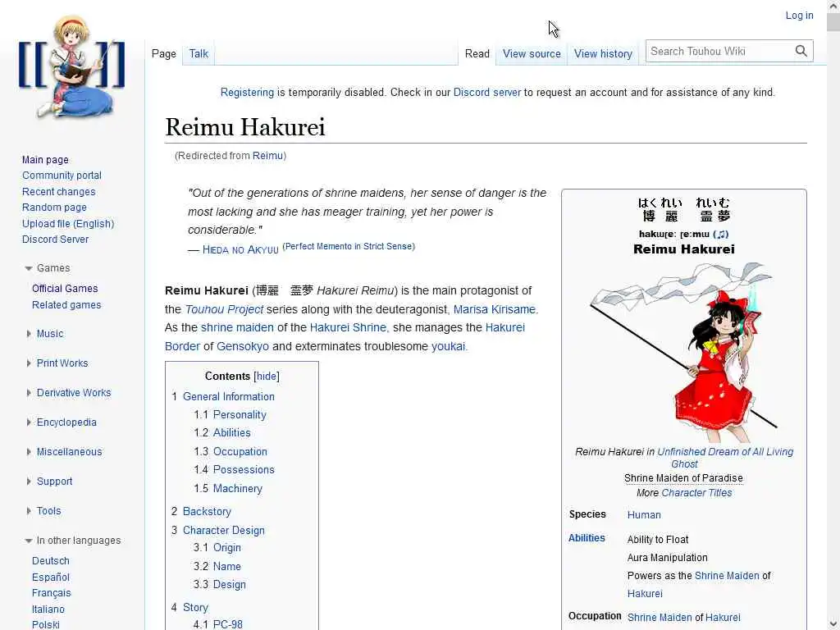The image size is (840, 630).
Task: Open Human species link
Action: (644, 515)
